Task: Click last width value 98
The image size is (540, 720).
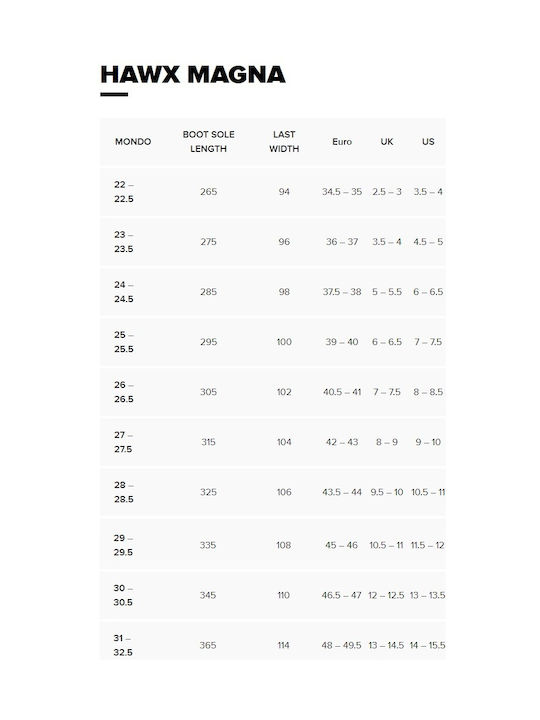Action: [x=284, y=292]
